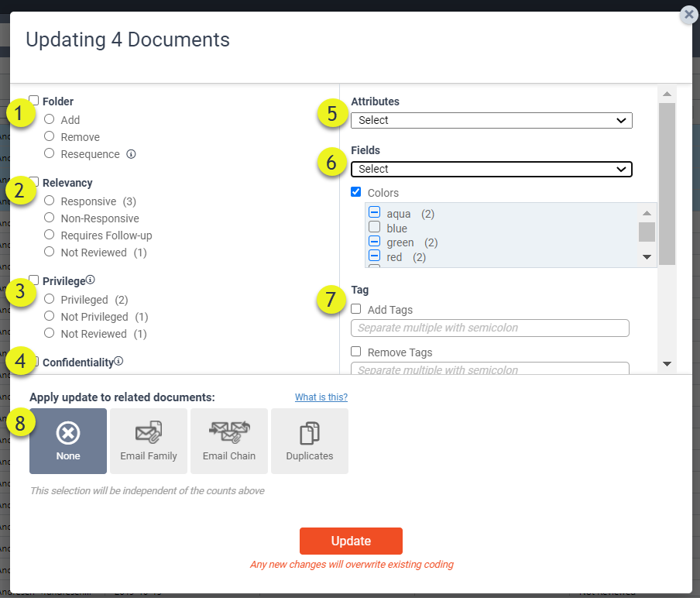Select the Non-Responsive radio button
This screenshot has width=700, height=598.
tap(49, 218)
